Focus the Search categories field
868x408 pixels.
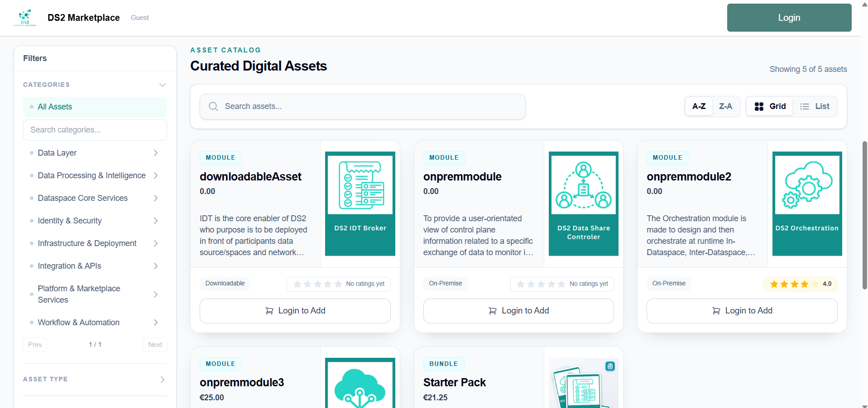tap(95, 130)
